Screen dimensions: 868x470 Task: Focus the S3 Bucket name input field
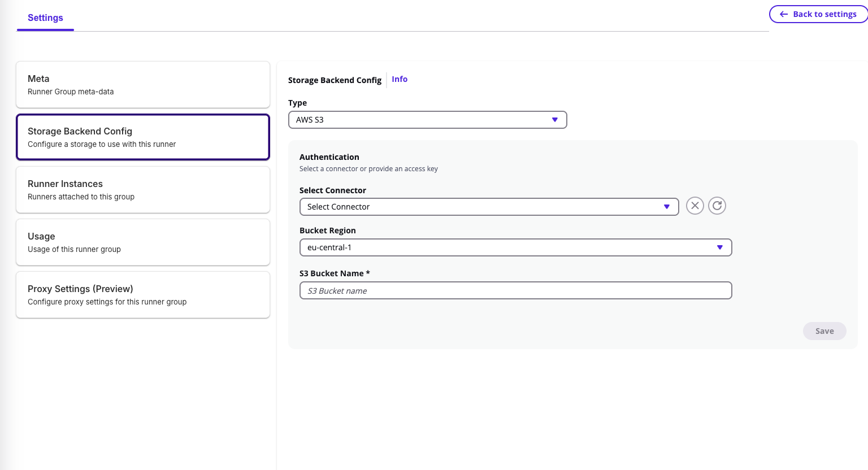[515, 290]
